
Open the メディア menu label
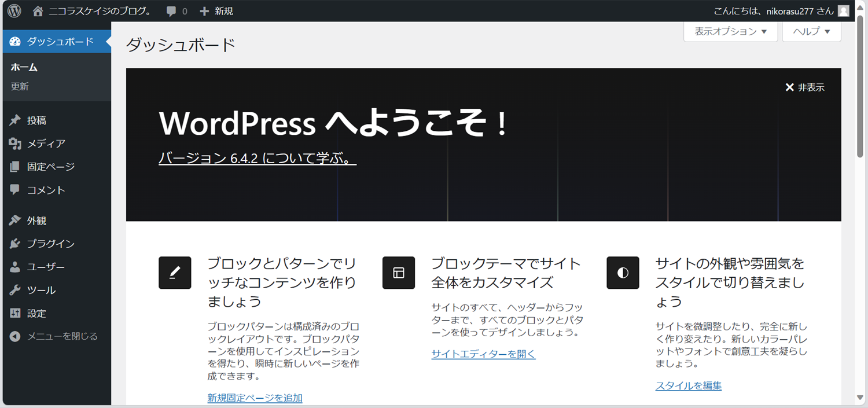(46, 144)
